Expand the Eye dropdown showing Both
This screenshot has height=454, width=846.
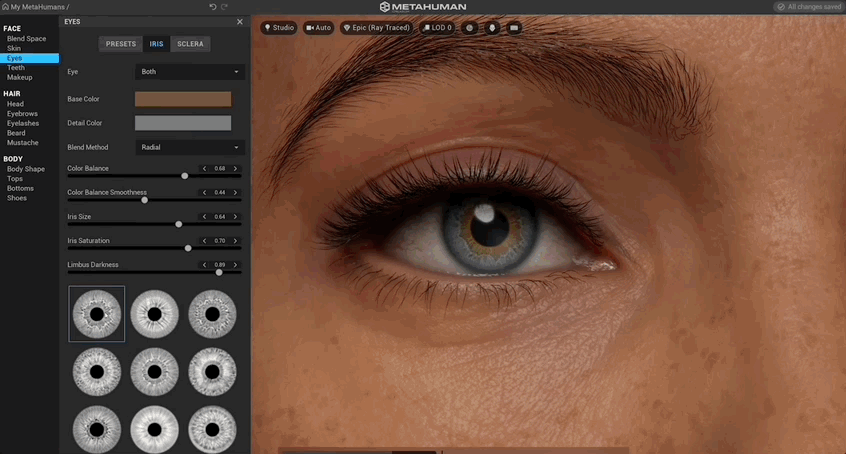[189, 72]
